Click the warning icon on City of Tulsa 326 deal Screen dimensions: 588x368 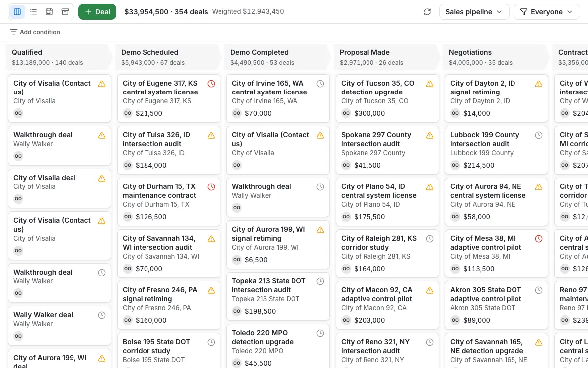click(211, 136)
